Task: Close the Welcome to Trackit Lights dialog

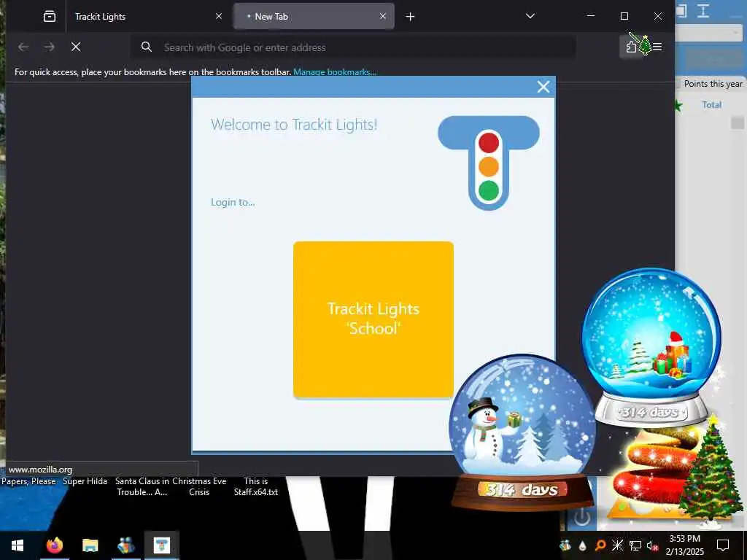Action: 543,87
